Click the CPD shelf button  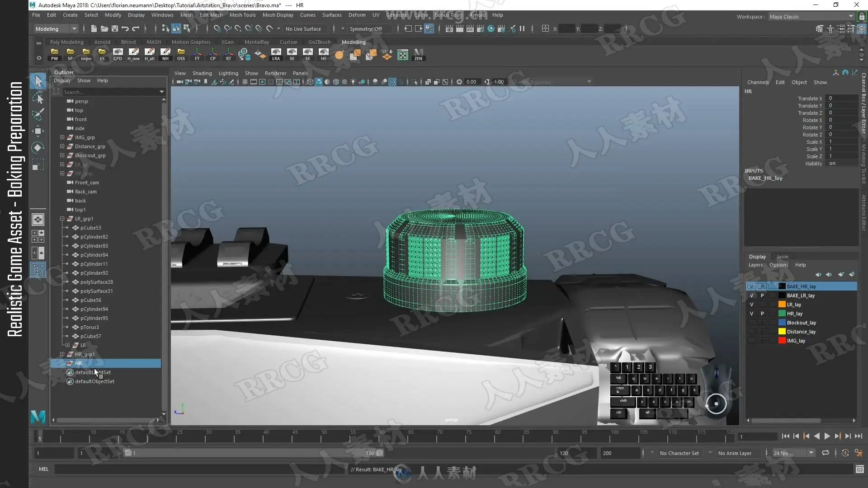pyautogui.click(x=118, y=55)
